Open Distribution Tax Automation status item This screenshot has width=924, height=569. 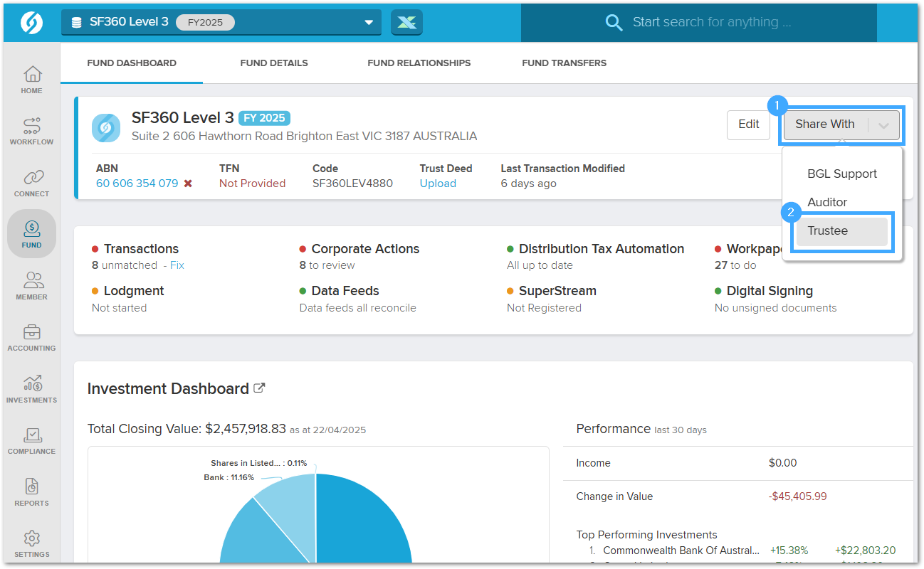point(602,249)
